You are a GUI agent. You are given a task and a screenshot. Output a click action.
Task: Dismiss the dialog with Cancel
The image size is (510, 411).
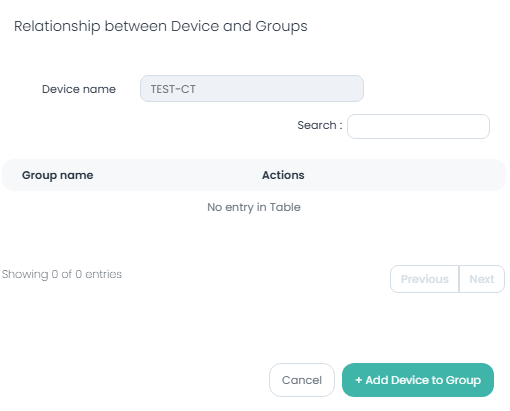point(302,380)
